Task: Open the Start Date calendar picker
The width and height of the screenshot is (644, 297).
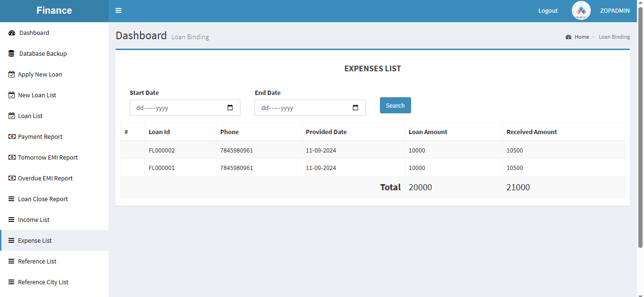Action: point(230,108)
